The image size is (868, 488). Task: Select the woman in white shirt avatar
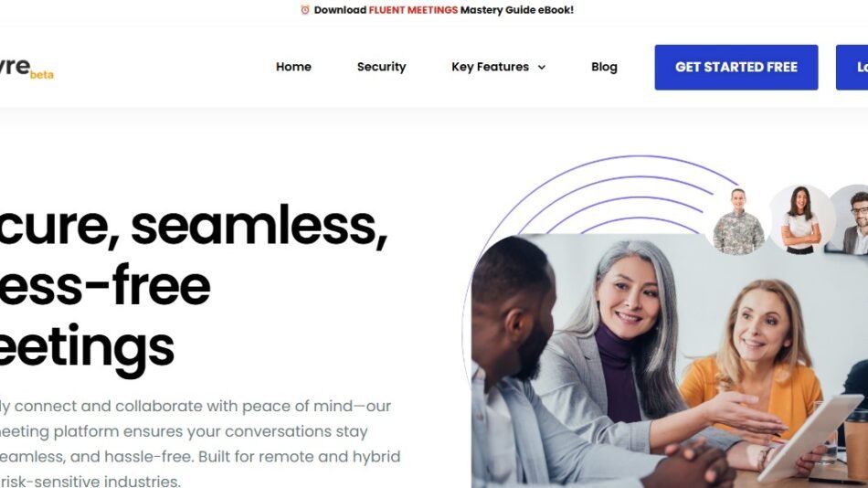coord(800,219)
